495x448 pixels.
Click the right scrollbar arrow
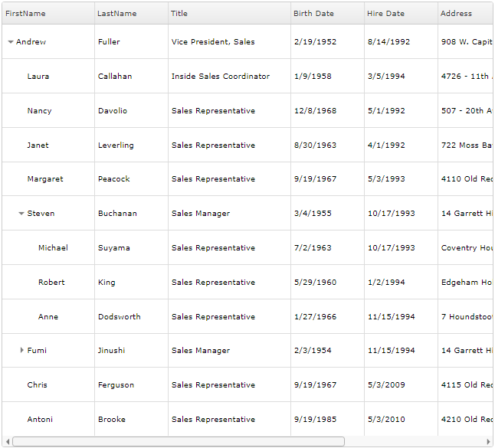[488, 441]
